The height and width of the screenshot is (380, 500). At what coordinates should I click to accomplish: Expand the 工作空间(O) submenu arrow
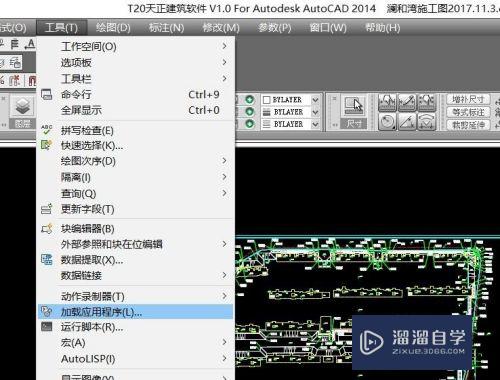pyautogui.click(x=224, y=46)
